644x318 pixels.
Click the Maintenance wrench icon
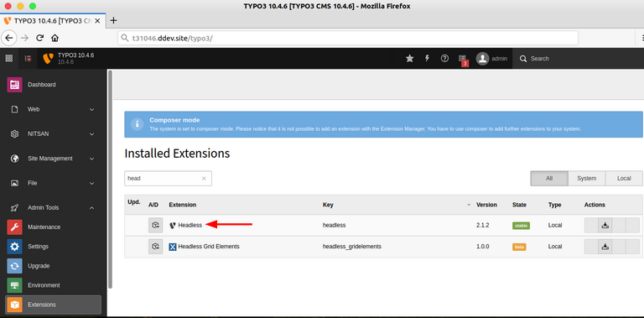pyautogui.click(x=14, y=227)
